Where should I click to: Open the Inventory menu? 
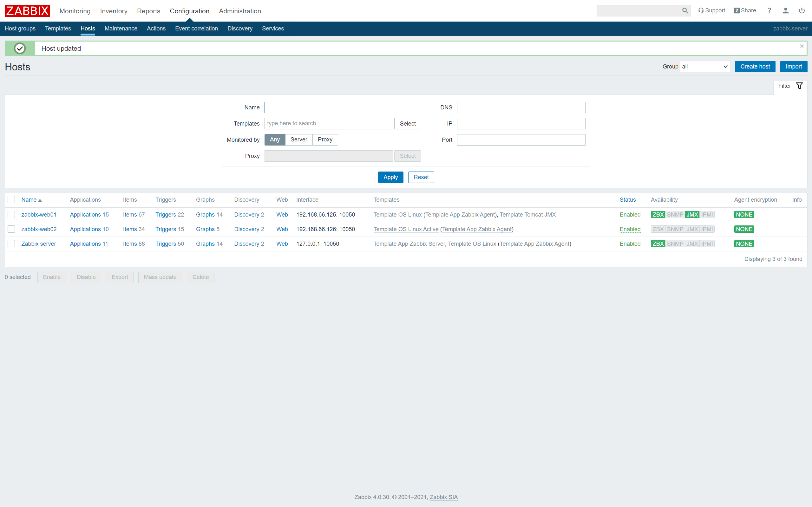coord(114,11)
